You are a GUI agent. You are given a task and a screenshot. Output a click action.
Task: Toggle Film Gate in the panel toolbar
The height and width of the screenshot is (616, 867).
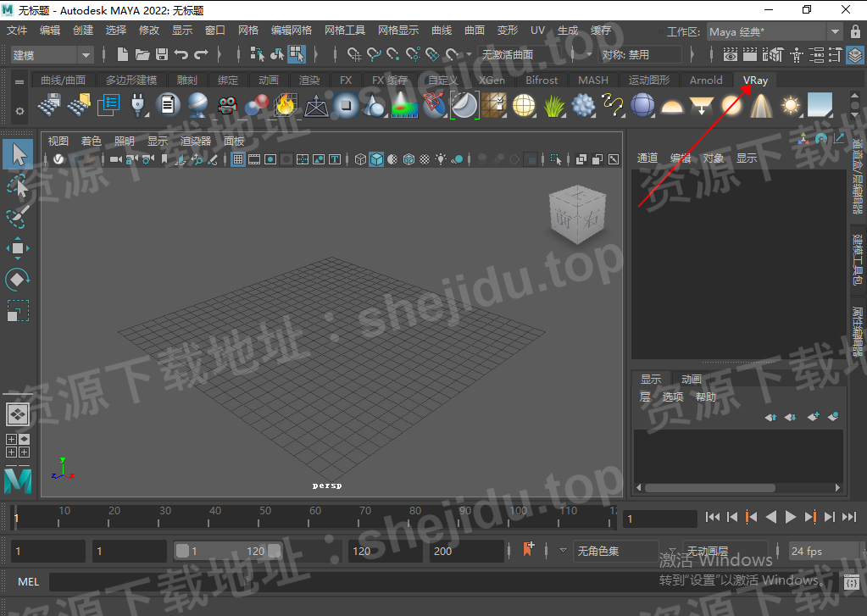[x=254, y=159]
